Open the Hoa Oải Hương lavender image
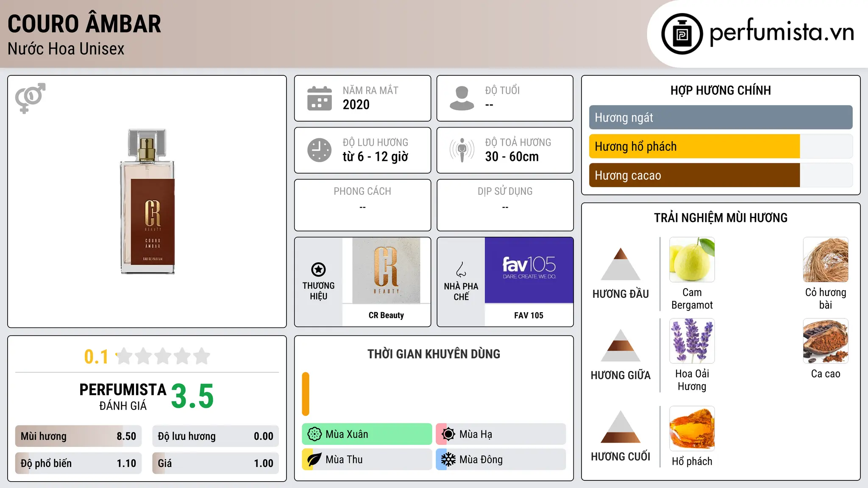The image size is (868, 488). point(692,341)
